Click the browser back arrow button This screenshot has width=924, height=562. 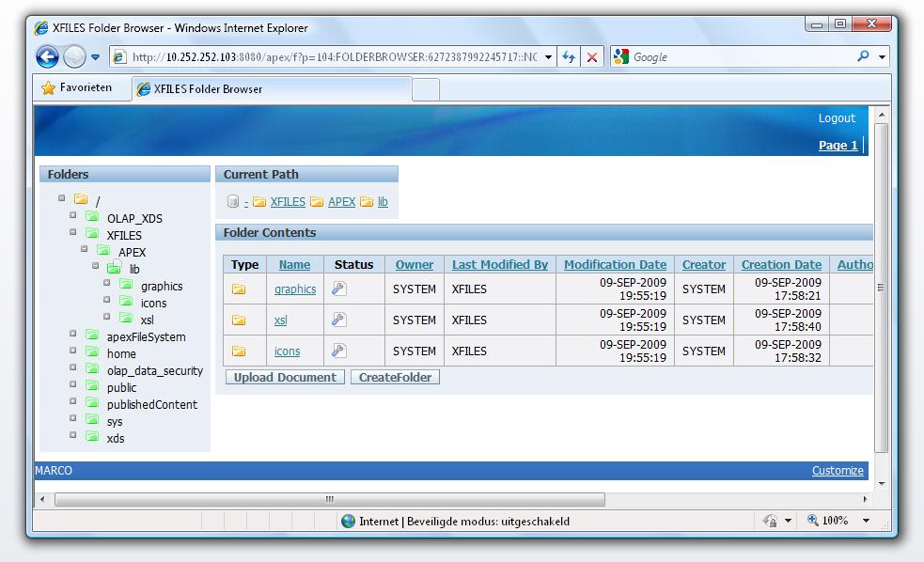[48, 57]
